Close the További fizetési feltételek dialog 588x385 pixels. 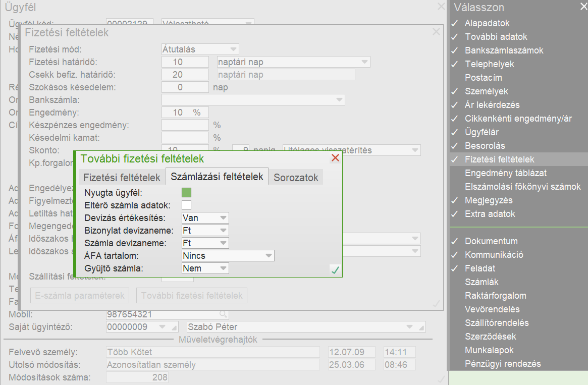(335, 158)
